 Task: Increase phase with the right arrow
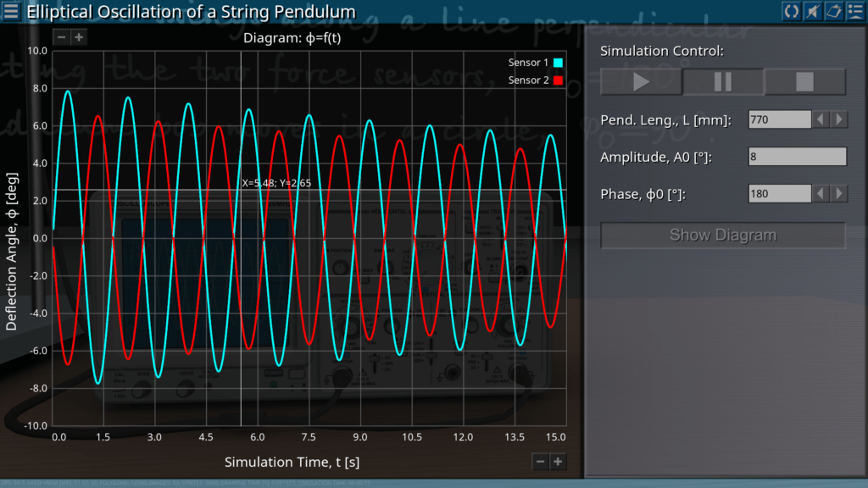click(839, 194)
